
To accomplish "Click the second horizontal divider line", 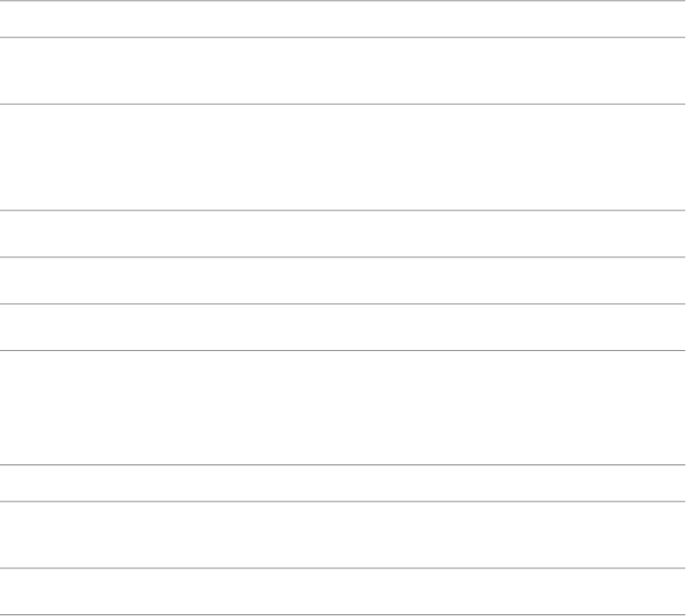I will pyautogui.click(x=343, y=36).
